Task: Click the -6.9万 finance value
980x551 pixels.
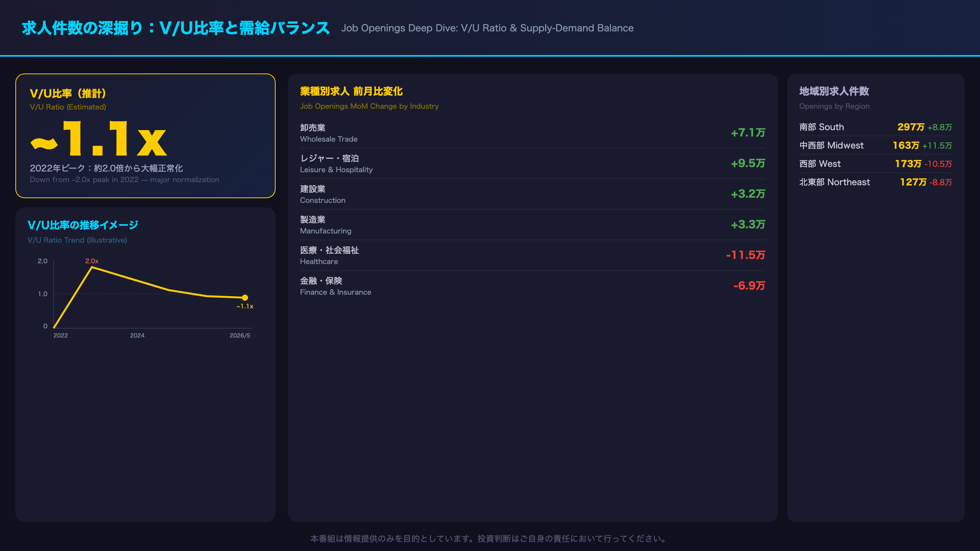Action: tap(749, 286)
